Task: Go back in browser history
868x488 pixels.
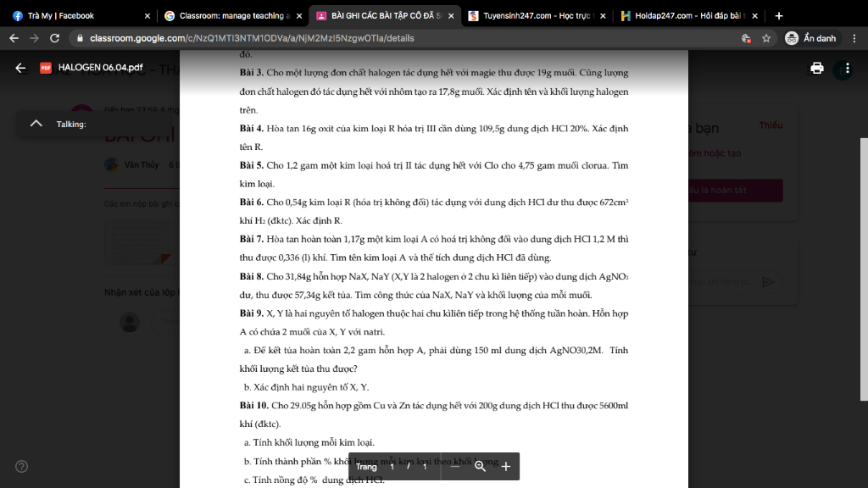Action: [x=14, y=38]
